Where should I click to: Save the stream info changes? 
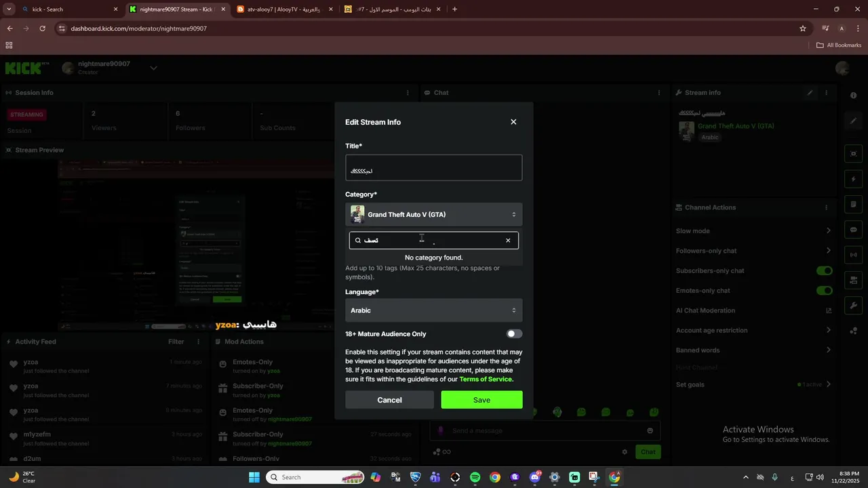(x=481, y=400)
